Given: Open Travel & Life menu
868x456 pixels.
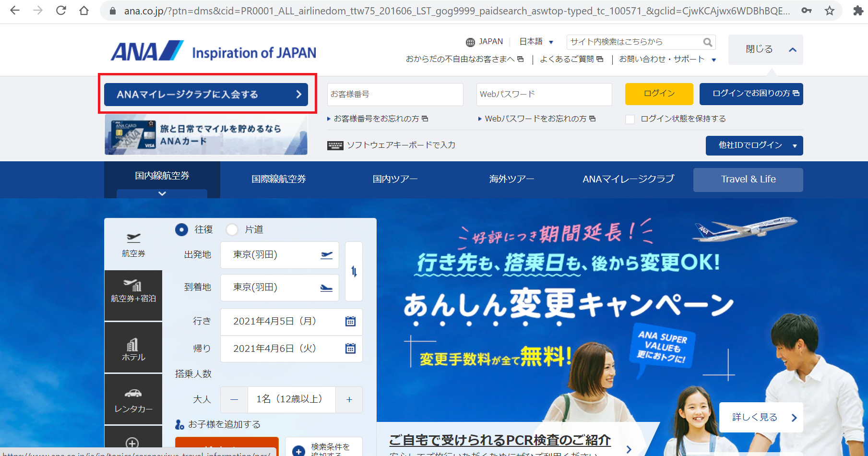Looking at the screenshot, I should [x=748, y=180].
